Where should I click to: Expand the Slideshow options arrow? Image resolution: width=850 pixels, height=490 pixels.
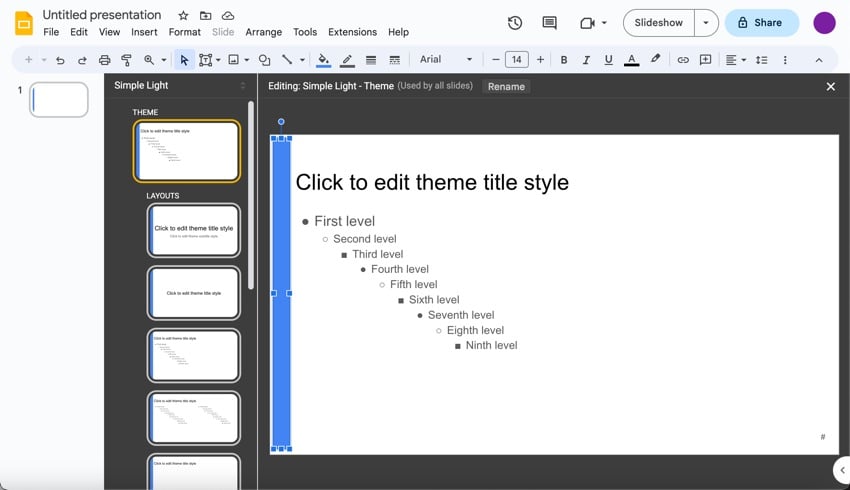click(706, 23)
